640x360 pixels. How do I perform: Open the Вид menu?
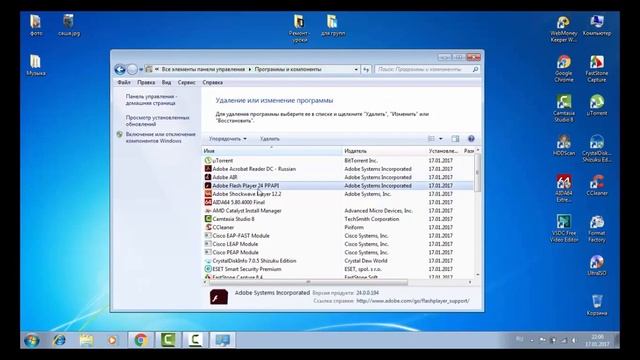point(167,82)
